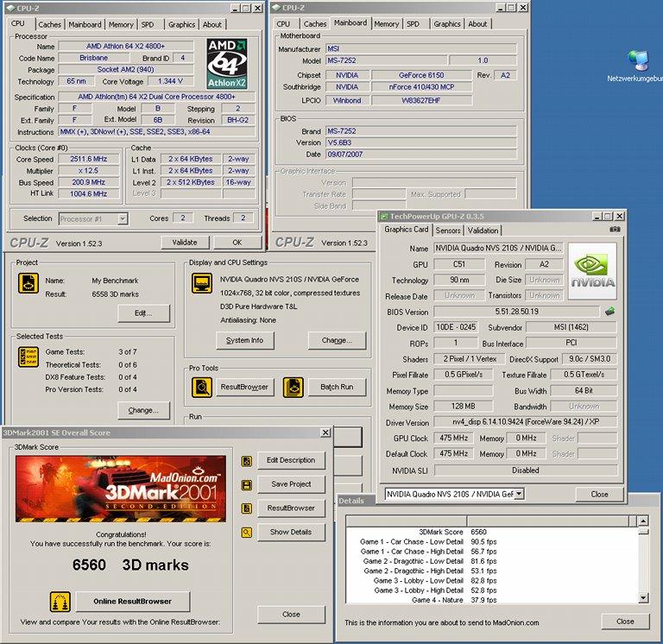Click the Details list scroll up arrow

pyautogui.click(x=643, y=521)
